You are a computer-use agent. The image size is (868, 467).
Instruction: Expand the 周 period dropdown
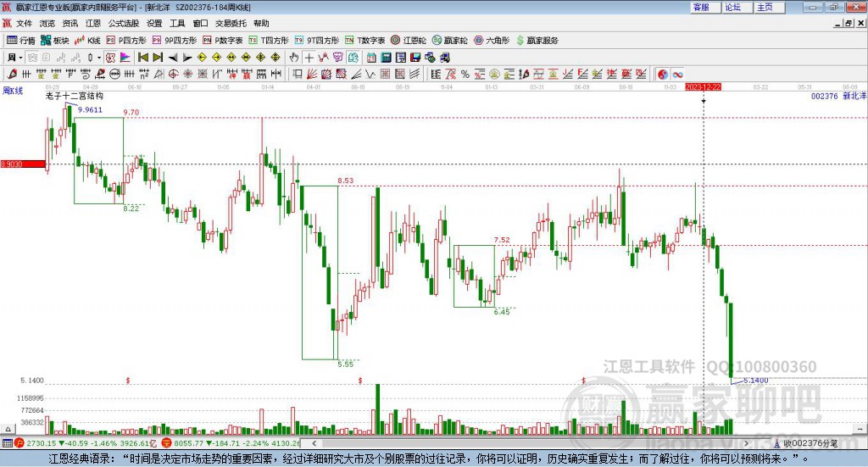point(20,58)
